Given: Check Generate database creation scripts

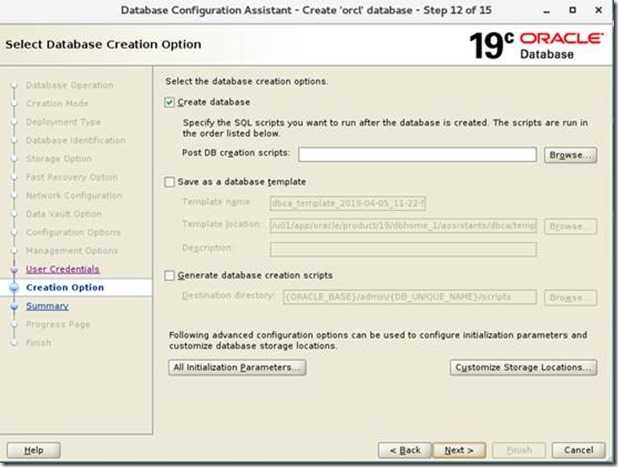Looking at the screenshot, I should 169,275.
